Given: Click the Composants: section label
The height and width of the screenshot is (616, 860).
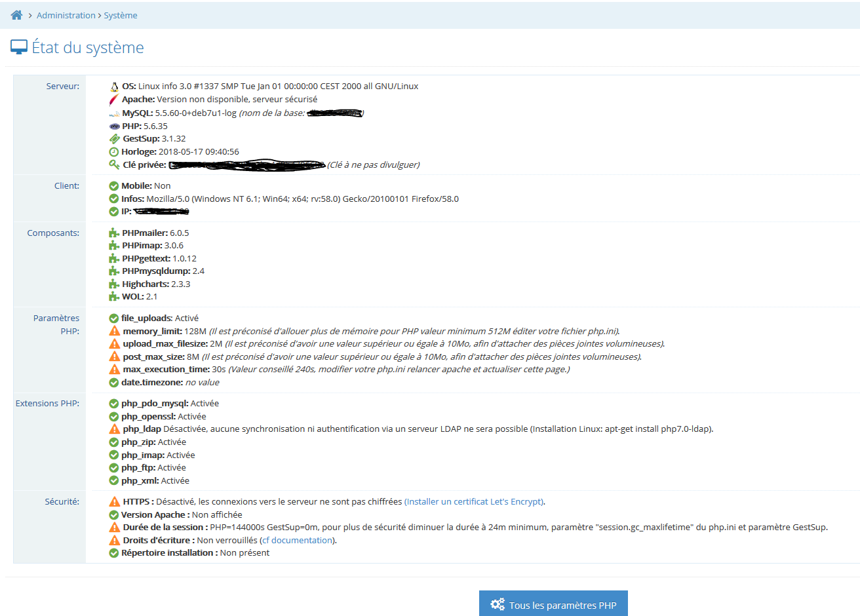Looking at the screenshot, I should click(53, 233).
